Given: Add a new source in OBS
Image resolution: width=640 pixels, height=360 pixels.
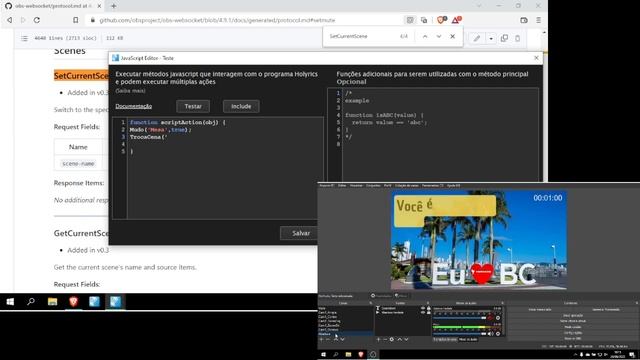Looking at the screenshot, I should point(378,340).
